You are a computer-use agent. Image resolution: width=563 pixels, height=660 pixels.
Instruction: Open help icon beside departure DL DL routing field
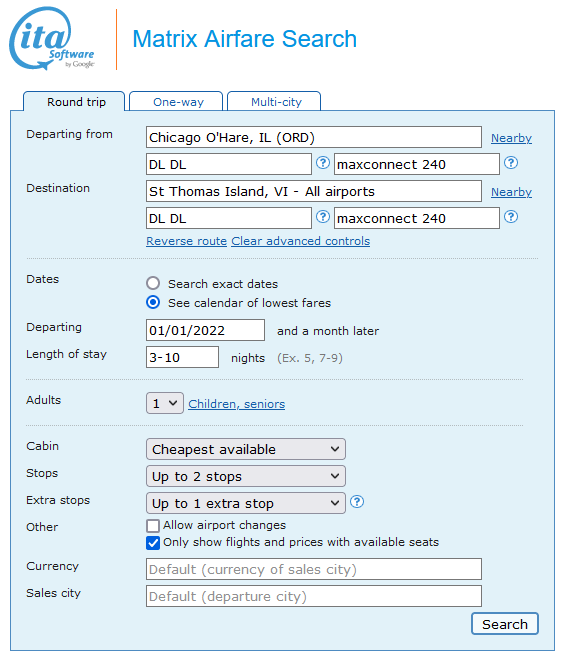(x=323, y=163)
